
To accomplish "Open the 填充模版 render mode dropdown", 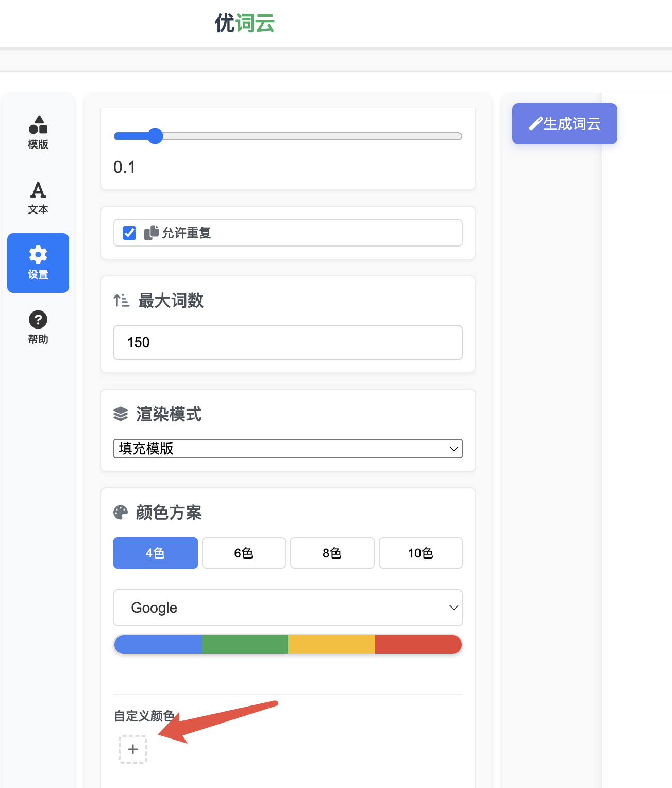I will pyautogui.click(x=288, y=449).
